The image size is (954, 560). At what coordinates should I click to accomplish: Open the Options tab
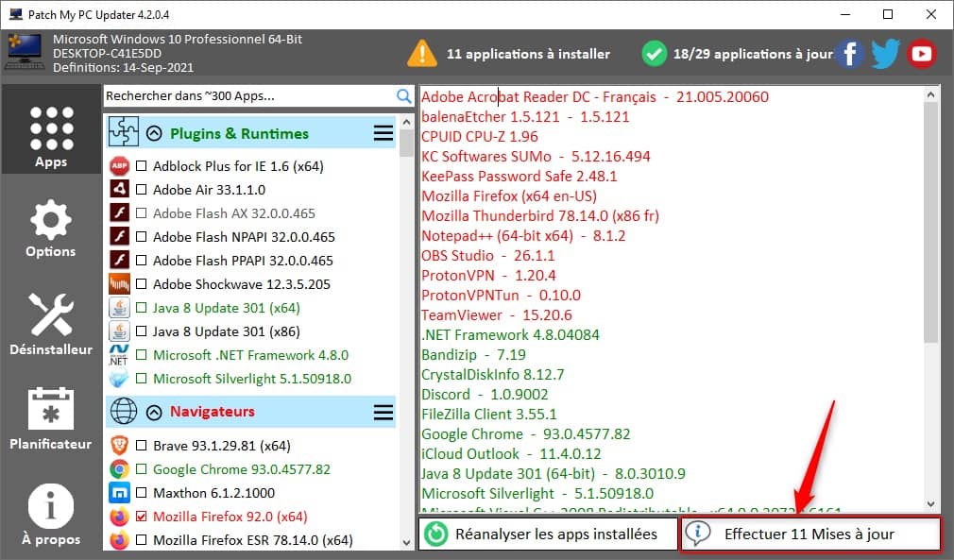[51, 229]
